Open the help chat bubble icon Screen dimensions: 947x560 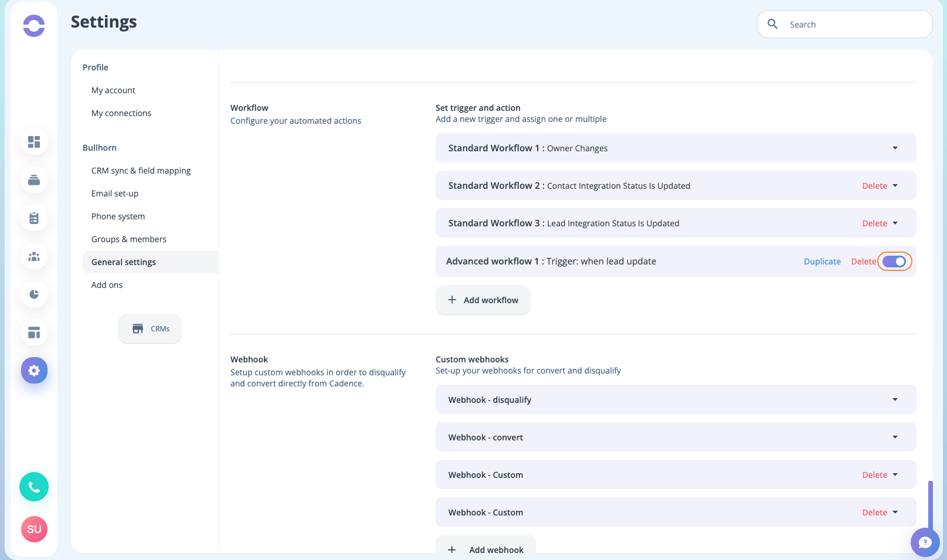925,542
